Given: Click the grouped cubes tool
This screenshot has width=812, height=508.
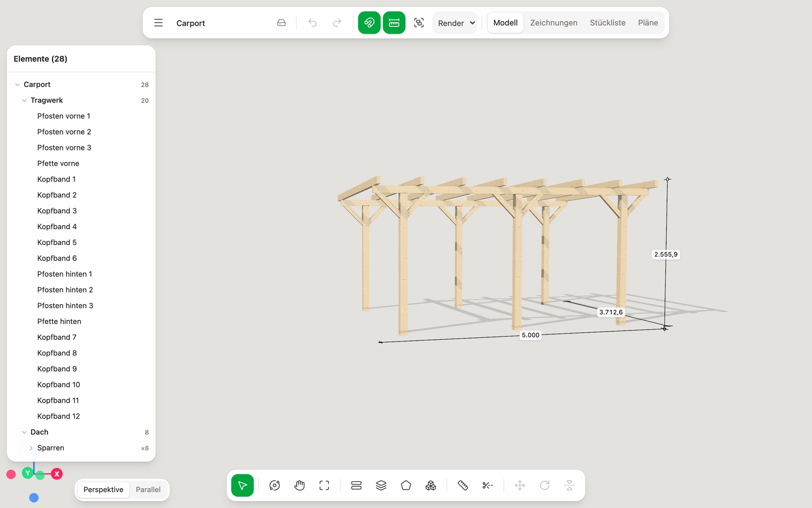Looking at the screenshot, I should pyautogui.click(x=431, y=485).
